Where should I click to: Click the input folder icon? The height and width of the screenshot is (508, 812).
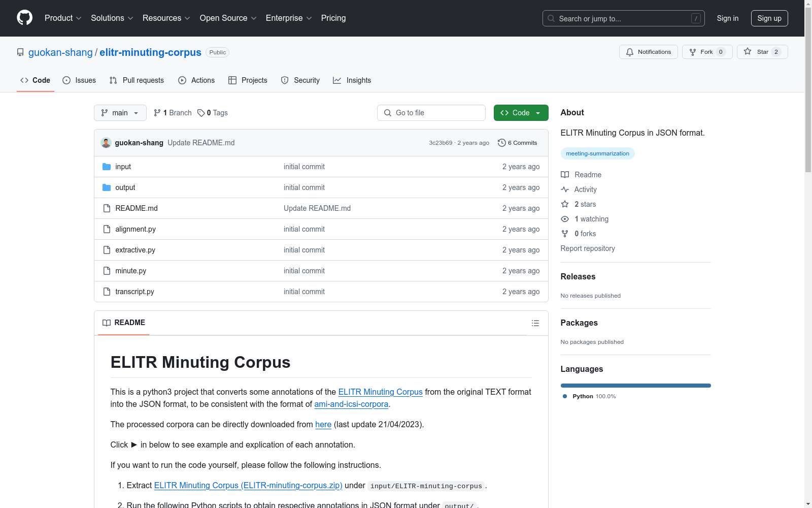pos(107,167)
